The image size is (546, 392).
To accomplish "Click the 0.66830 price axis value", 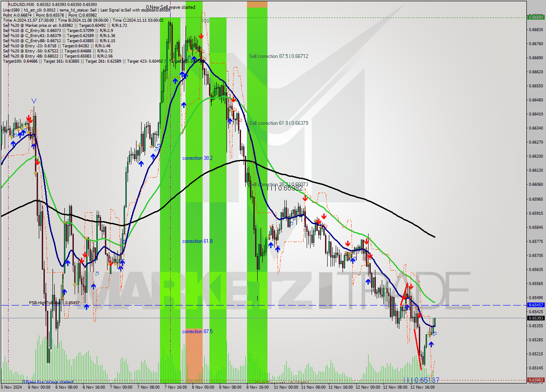I will (x=536, y=30).
